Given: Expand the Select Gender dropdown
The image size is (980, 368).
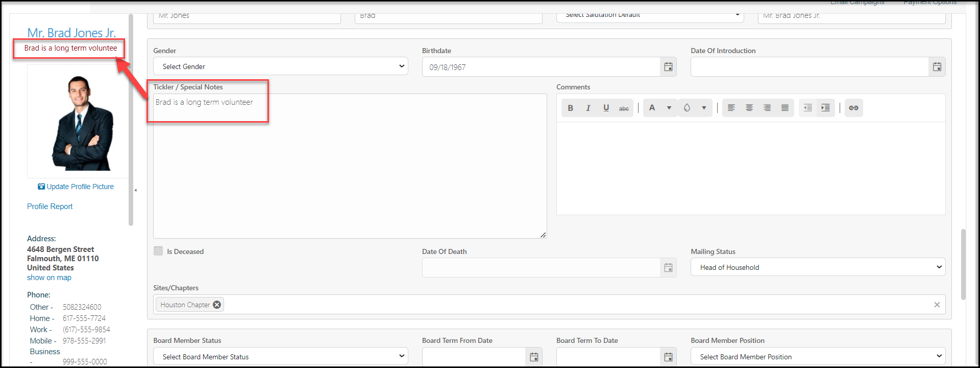Looking at the screenshot, I should (281, 66).
